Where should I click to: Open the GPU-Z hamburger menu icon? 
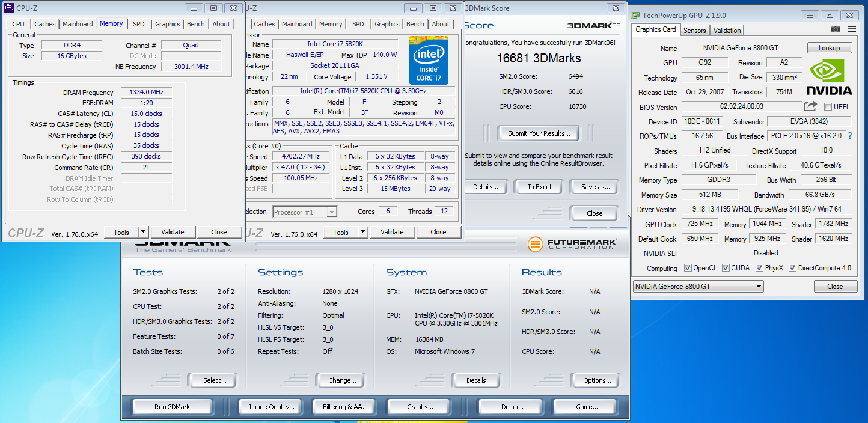point(852,29)
